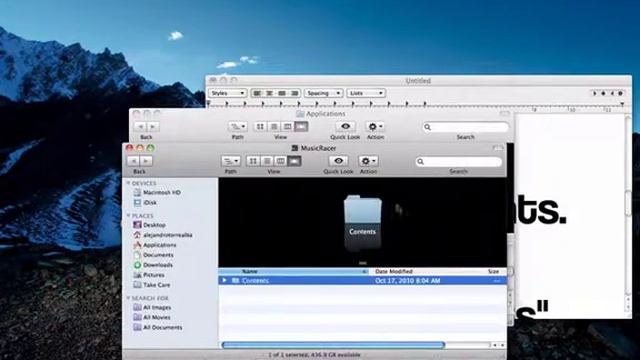Click the horizontal scrollbar in MusicRacer window

coord(333,345)
